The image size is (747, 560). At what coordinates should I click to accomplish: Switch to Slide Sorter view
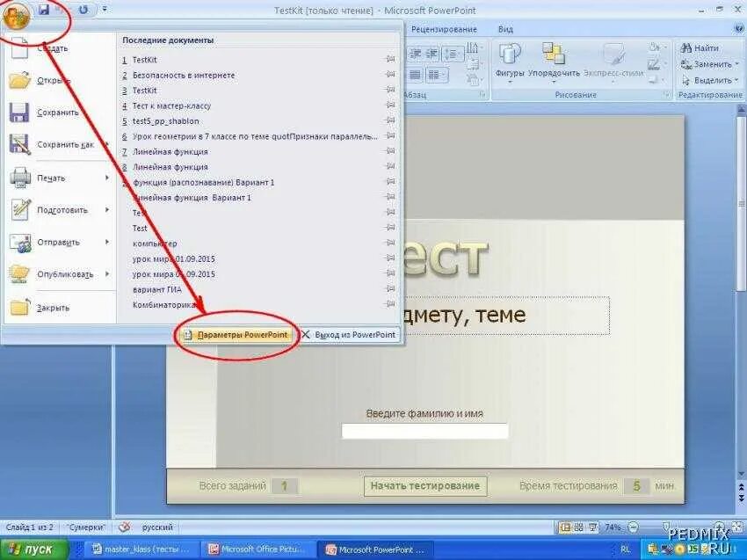[x=579, y=527]
